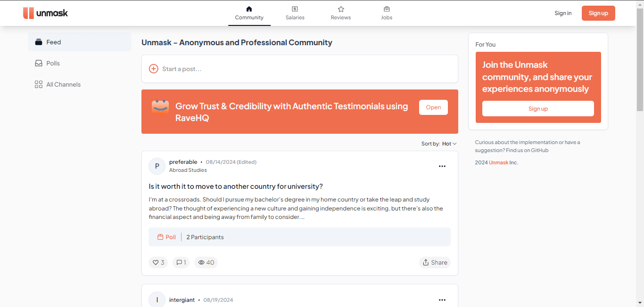Screen dimensions: 644x307
Task: Open post about moving country for university
Action: (236, 186)
